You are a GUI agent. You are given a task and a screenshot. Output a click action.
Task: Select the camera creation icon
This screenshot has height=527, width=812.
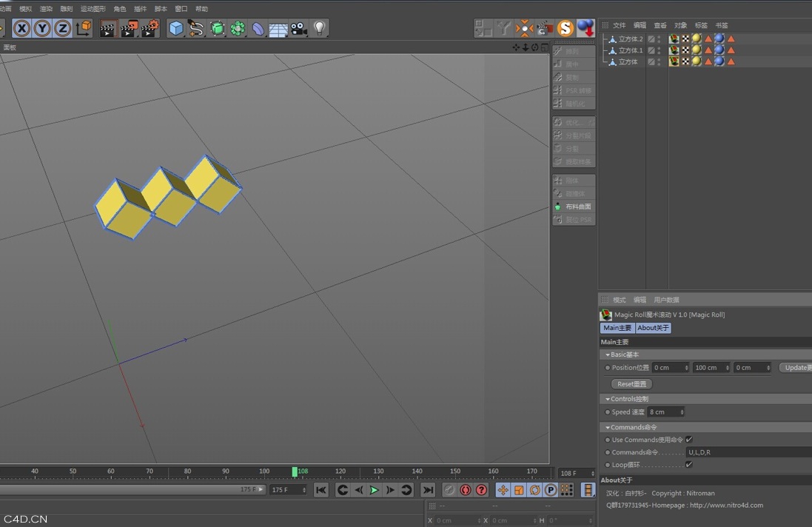pos(297,28)
